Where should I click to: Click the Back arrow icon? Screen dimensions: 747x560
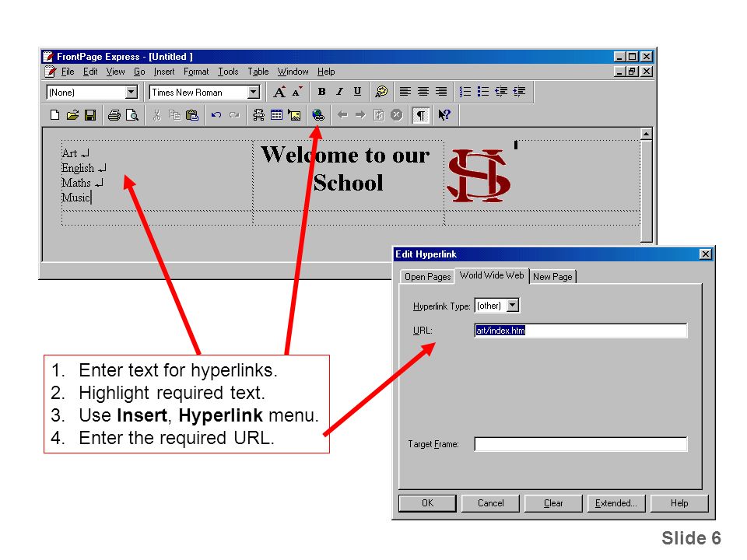point(342,115)
